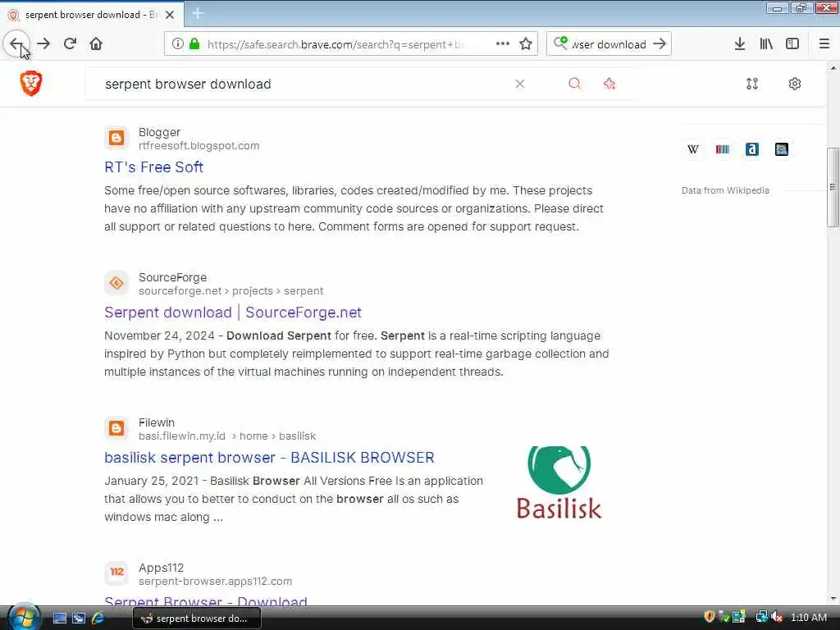Open the browser home page icon
This screenshot has width=840, height=630.
96,43
